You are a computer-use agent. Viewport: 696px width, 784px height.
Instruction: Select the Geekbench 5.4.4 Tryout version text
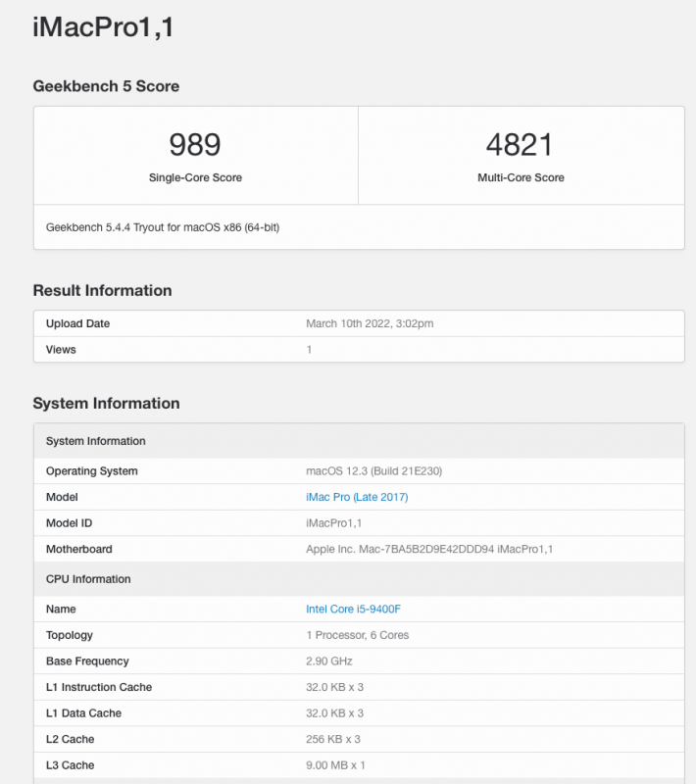point(163,227)
